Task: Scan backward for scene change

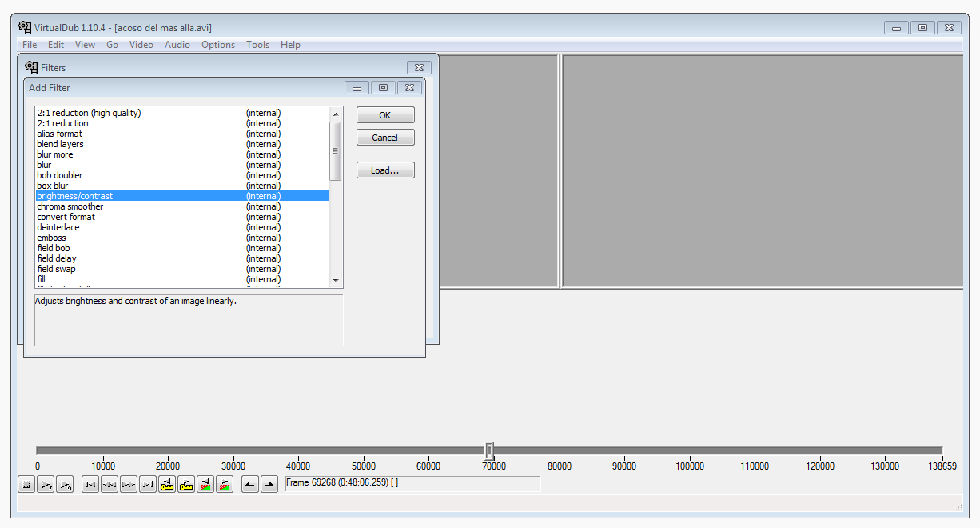Action: (x=205, y=484)
